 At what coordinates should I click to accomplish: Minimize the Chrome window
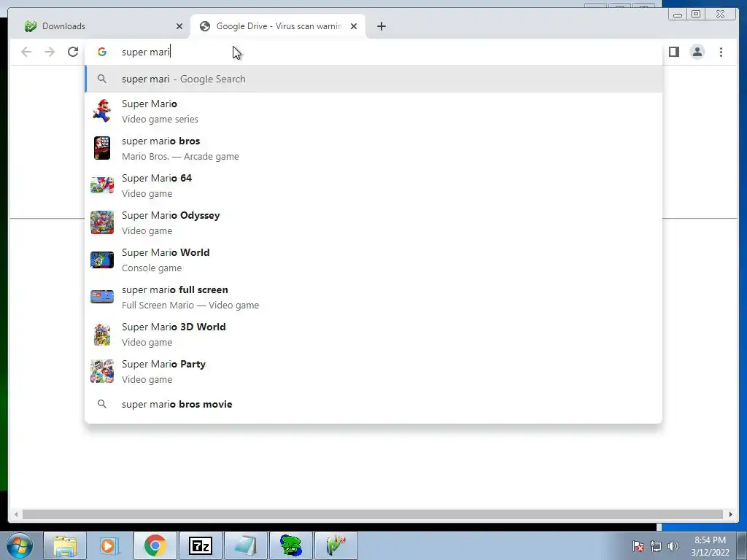(678, 15)
